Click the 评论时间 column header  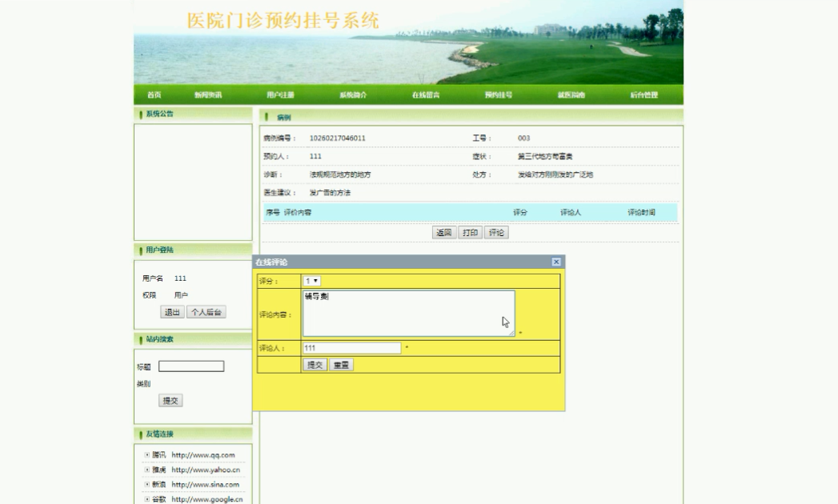click(x=641, y=212)
